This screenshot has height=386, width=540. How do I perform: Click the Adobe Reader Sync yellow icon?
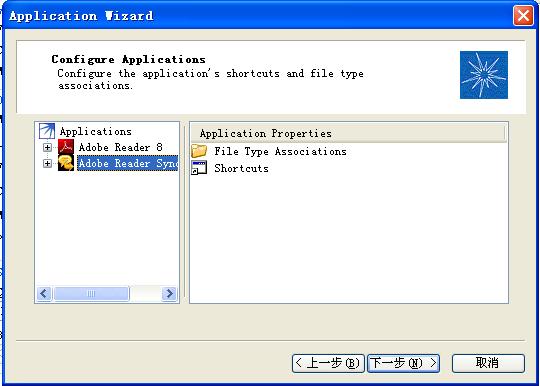tap(66, 163)
